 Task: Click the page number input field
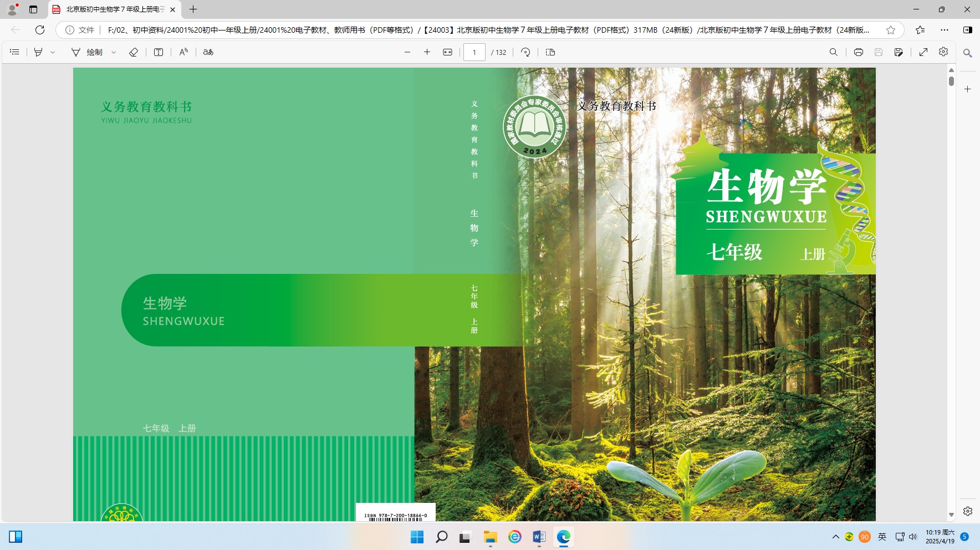point(474,52)
